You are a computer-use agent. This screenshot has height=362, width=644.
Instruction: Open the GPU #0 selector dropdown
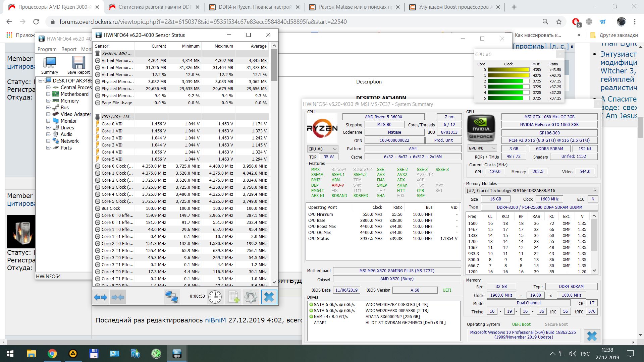[482, 148]
